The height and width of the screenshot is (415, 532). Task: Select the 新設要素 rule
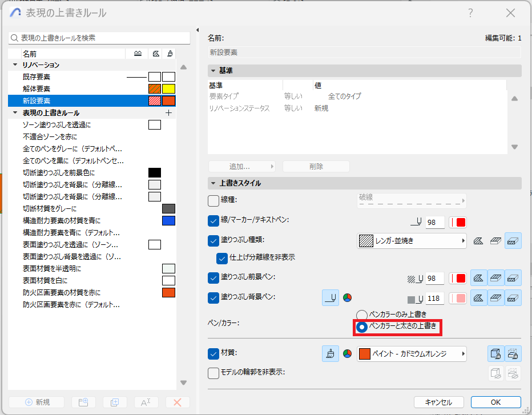coord(91,101)
